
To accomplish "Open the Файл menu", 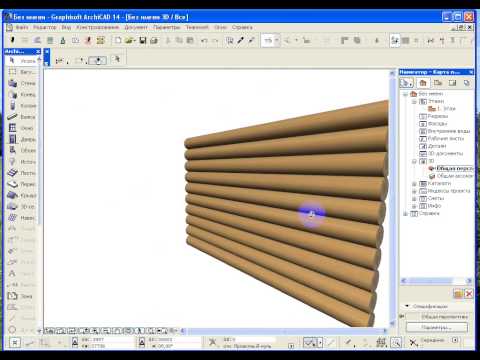I will tap(22, 27).
